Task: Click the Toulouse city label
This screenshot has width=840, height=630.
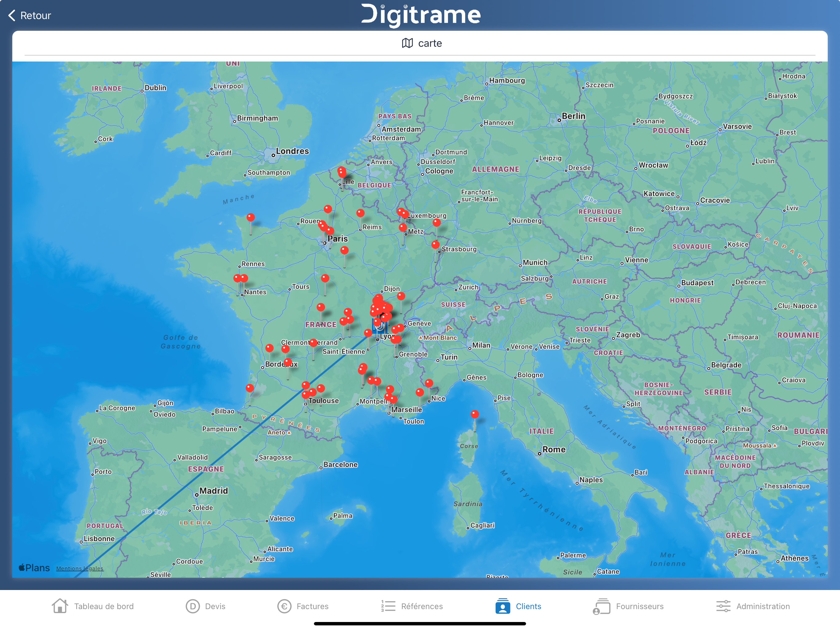Action: [323, 401]
